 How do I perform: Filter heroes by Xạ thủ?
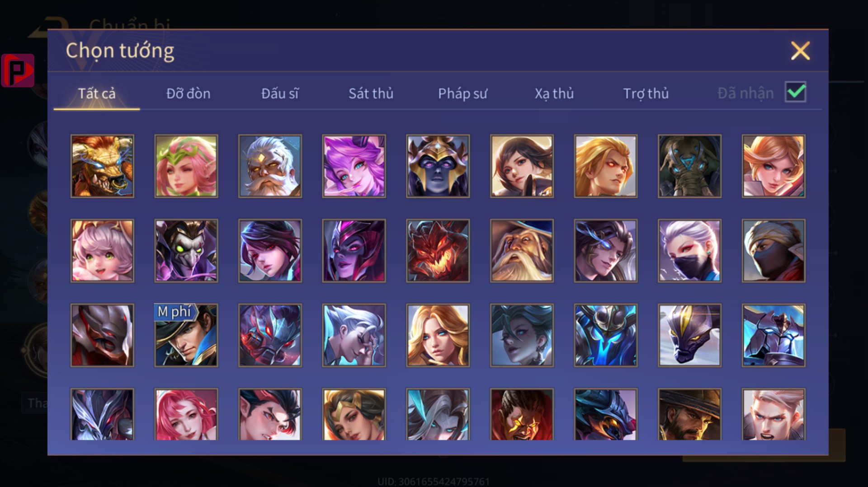[x=554, y=94]
